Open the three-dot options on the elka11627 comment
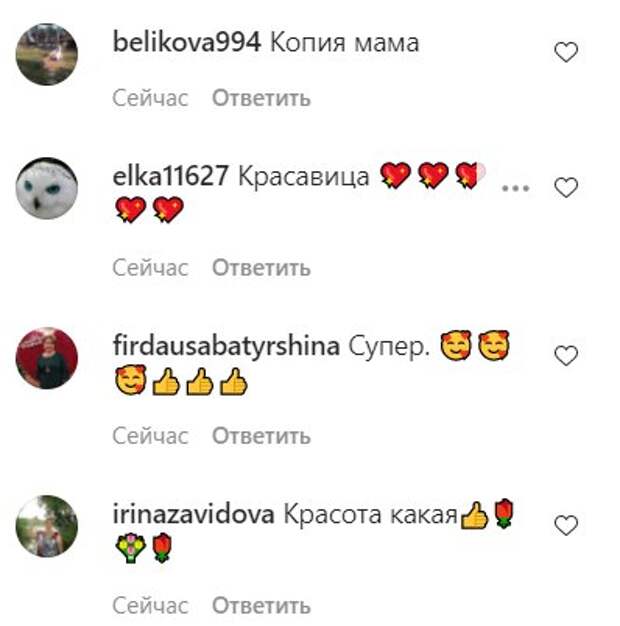 (515, 188)
